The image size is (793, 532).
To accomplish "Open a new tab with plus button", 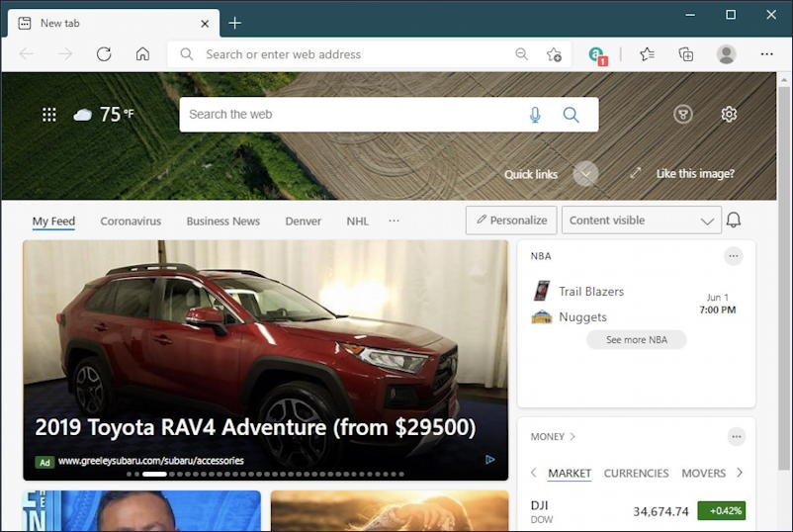I will coord(234,23).
